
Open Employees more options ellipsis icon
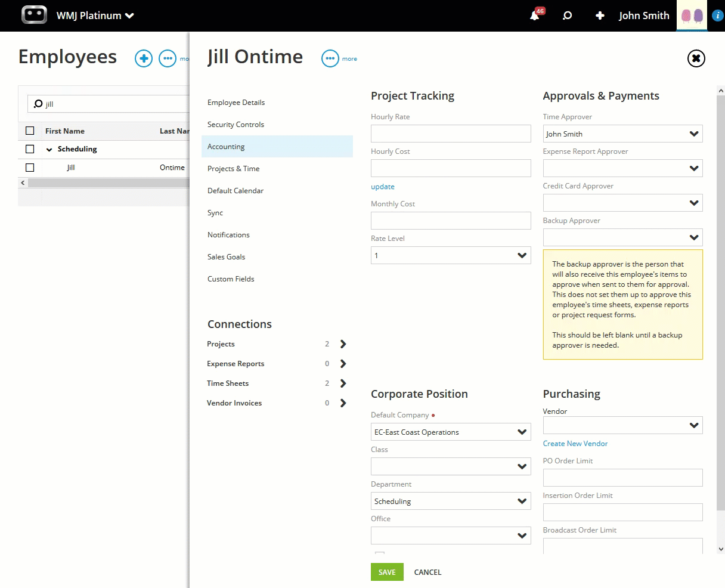(168, 58)
